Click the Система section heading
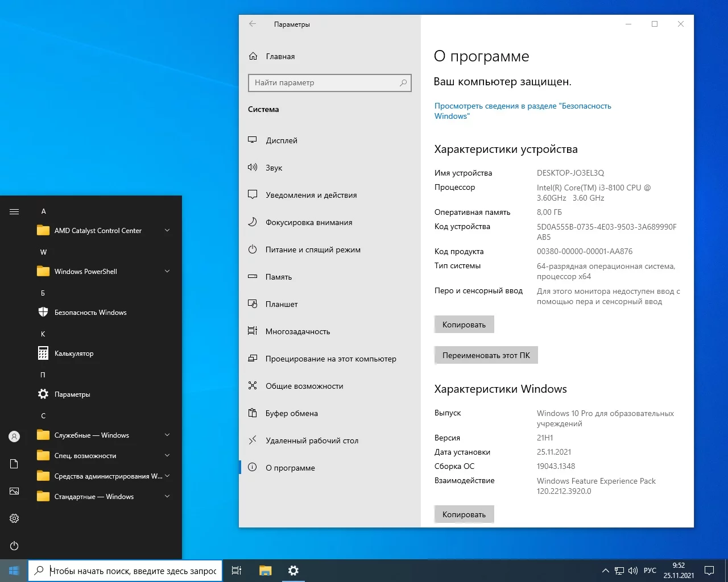Image resolution: width=728 pixels, height=582 pixels. pos(263,109)
